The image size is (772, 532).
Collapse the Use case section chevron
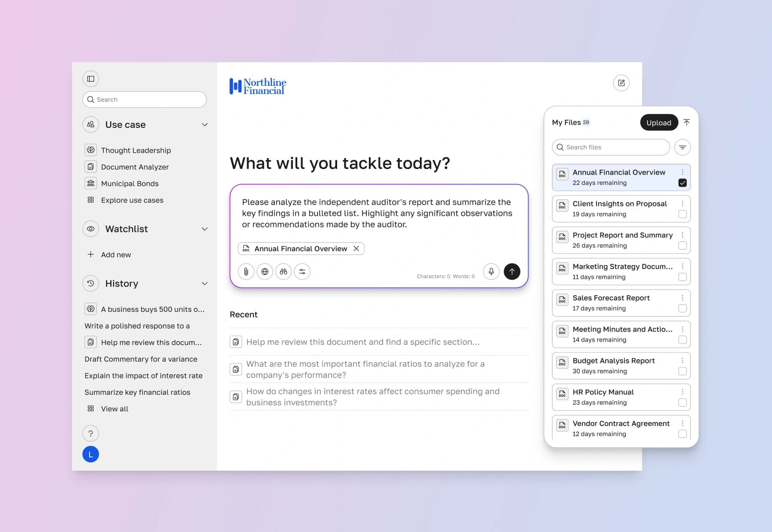tap(205, 125)
